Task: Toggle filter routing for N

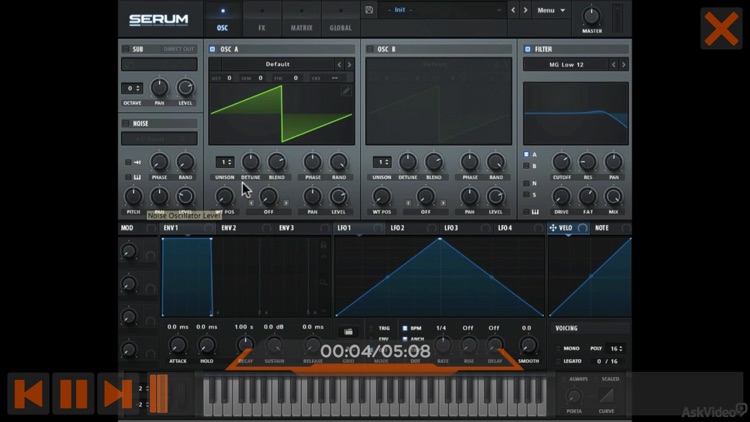Action: point(526,183)
